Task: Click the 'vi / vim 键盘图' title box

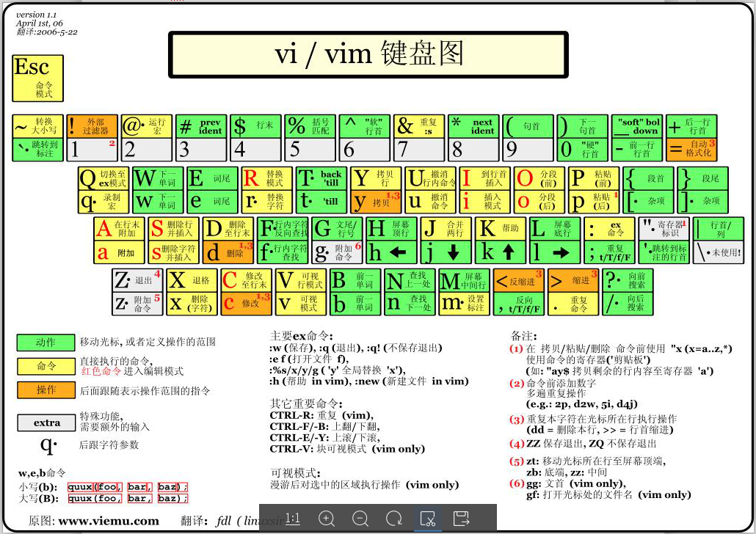Action: coord(368,54)
